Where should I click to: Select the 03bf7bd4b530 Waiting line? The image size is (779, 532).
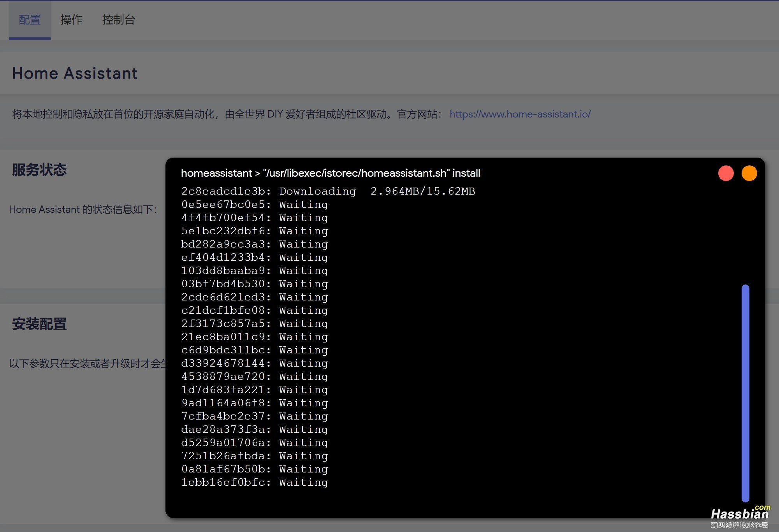click(x=255, y=284)
